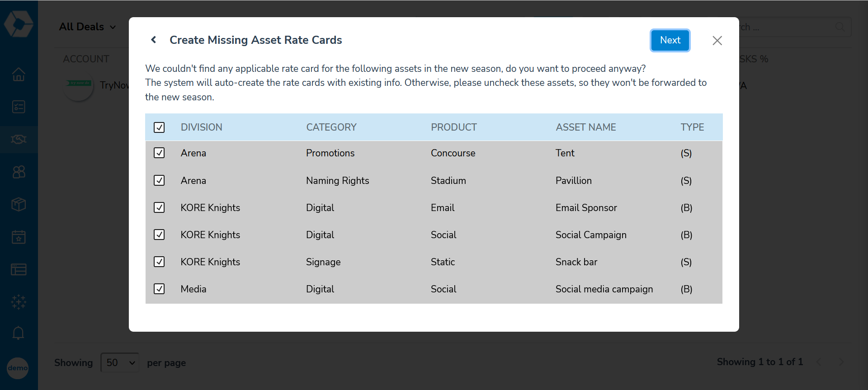Screen dimensions: 868x390
Task: Open the list table sidebar icon
Action: click(19, 269)
